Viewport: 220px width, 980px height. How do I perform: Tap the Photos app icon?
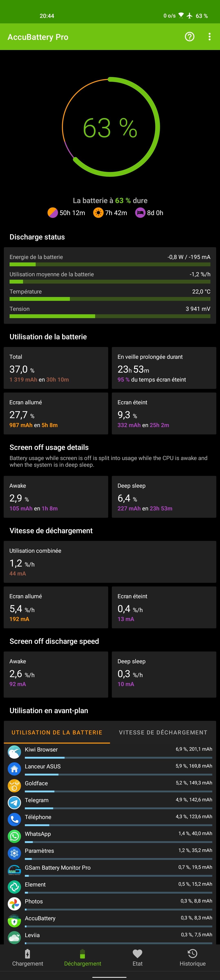tap(14, 903)
